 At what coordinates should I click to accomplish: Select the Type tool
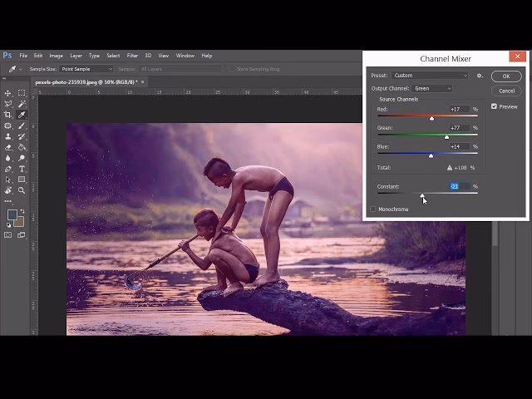tap(22, 169)
